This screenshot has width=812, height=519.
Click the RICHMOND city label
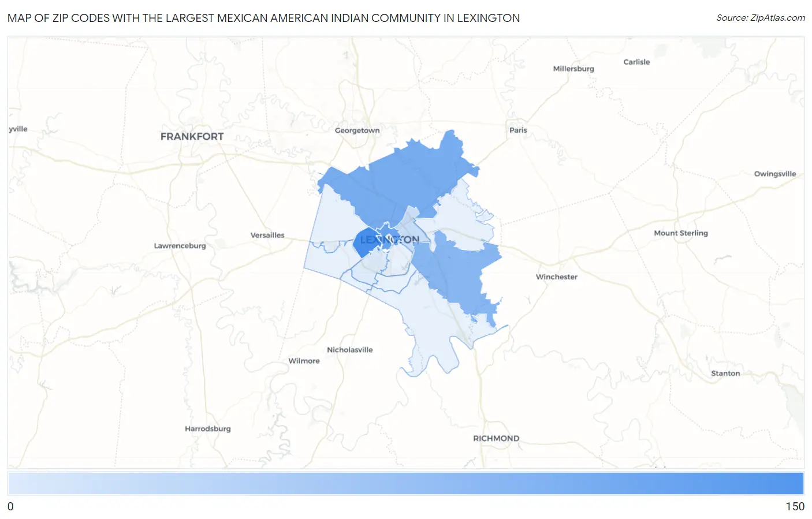[x=496, y=438]
